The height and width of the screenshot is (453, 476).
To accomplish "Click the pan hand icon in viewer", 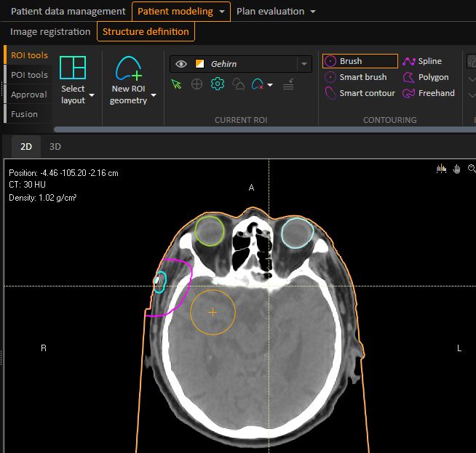I will (457, 169).
